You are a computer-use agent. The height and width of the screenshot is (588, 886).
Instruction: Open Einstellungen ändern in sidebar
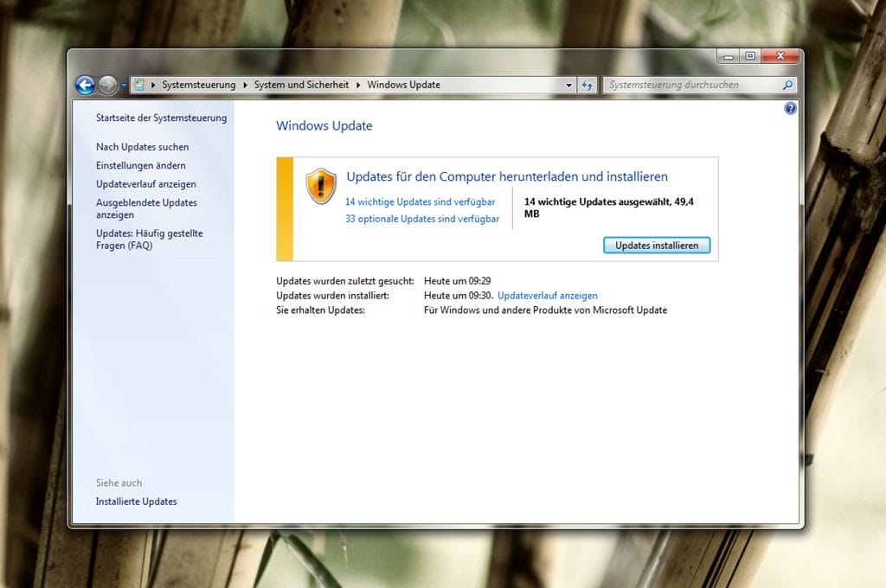pyautogui.click(x=140, y=165)
